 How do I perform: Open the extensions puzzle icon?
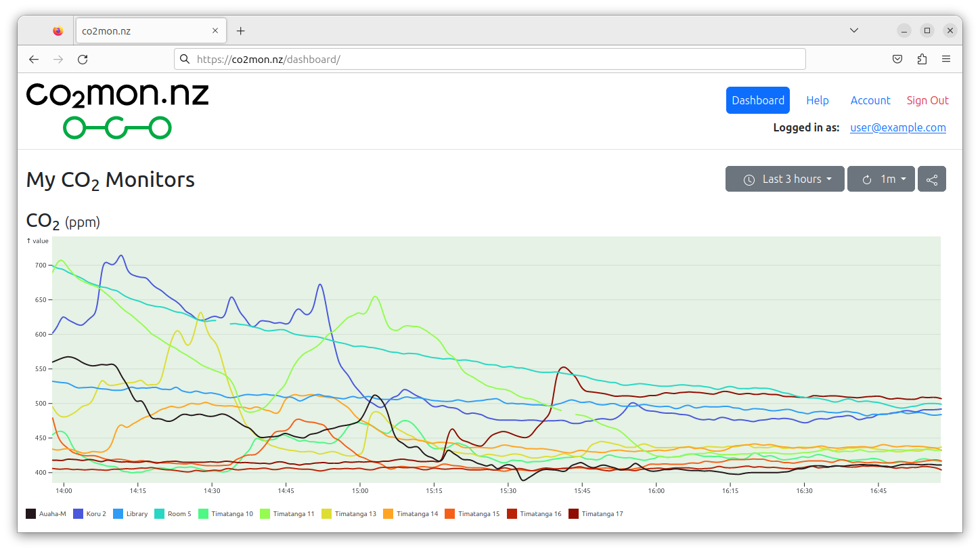point(922,59)
